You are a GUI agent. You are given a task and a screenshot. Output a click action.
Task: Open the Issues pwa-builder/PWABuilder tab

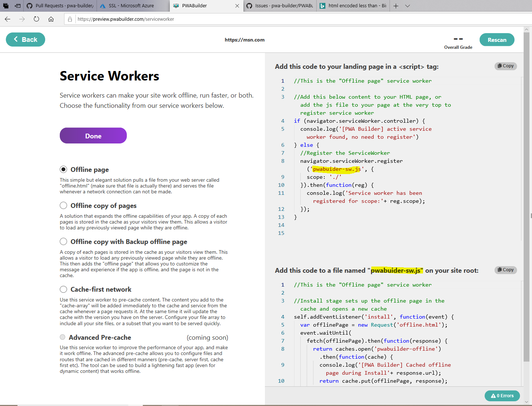(280, 6)
